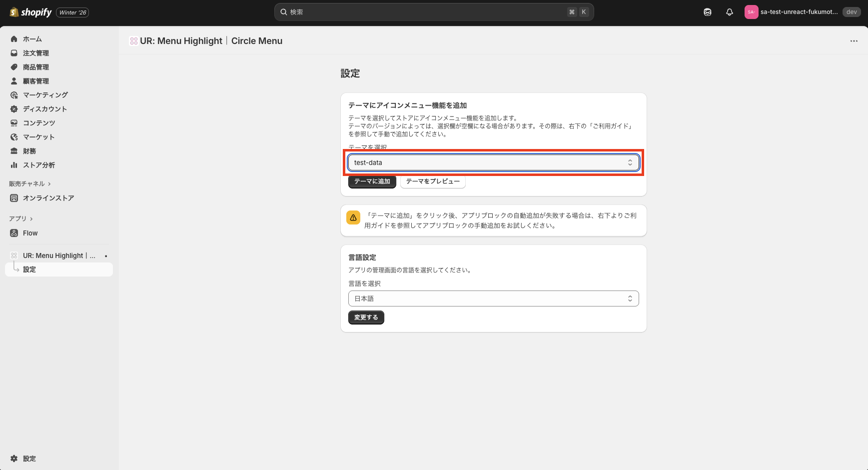The height and width of the screenshot is (470, 868).
Task: Open the more actions menu top right
Action: [854, 41]
